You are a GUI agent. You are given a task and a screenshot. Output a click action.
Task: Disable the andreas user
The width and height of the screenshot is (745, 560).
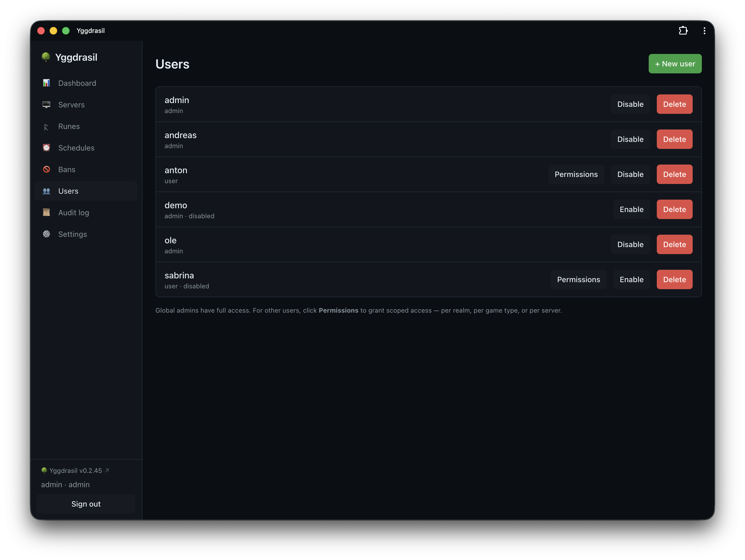(630, 139)
